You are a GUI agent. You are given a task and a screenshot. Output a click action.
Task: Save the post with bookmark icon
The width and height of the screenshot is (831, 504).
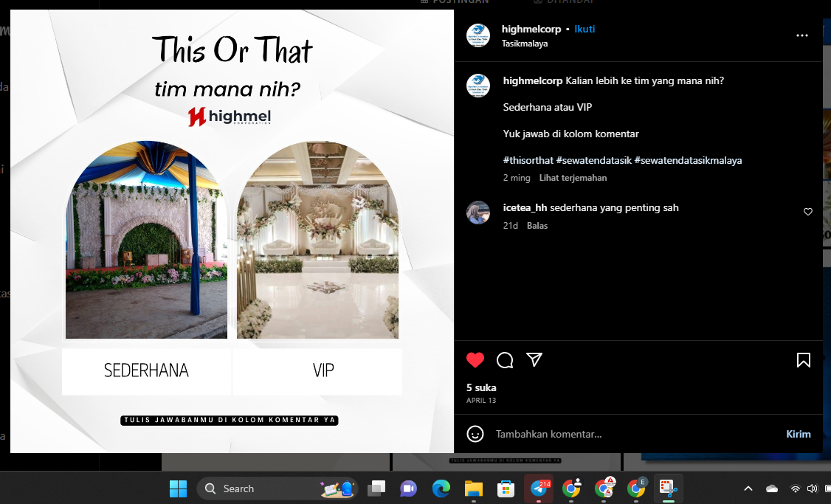pyautogui.click(x=803, y=360)
